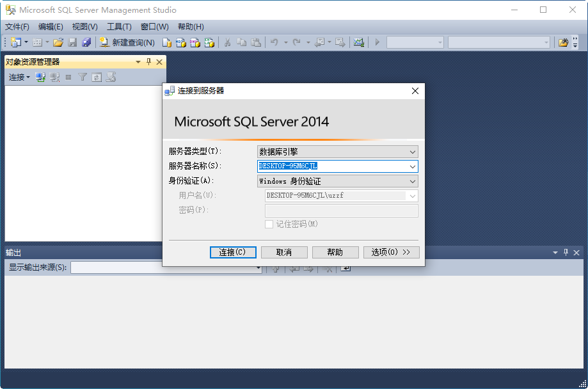Click the Disconnect icon in Object Explorer

pyautogui.click(x=55, y=77)
